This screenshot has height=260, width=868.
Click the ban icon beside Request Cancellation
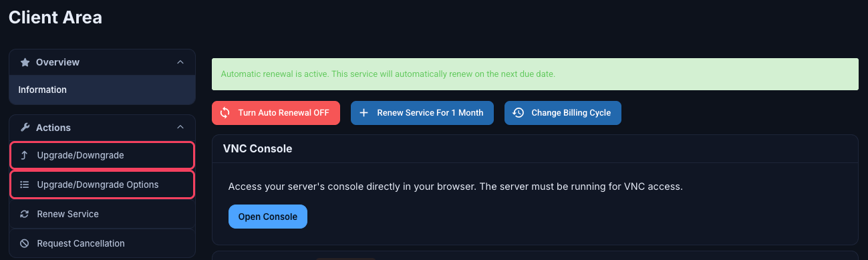pos(25,243)
